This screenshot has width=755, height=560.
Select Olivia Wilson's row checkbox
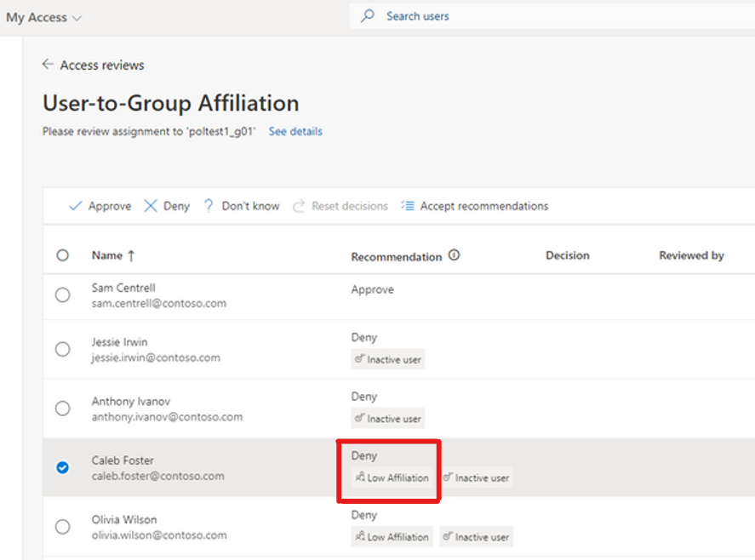pos(63,527)
